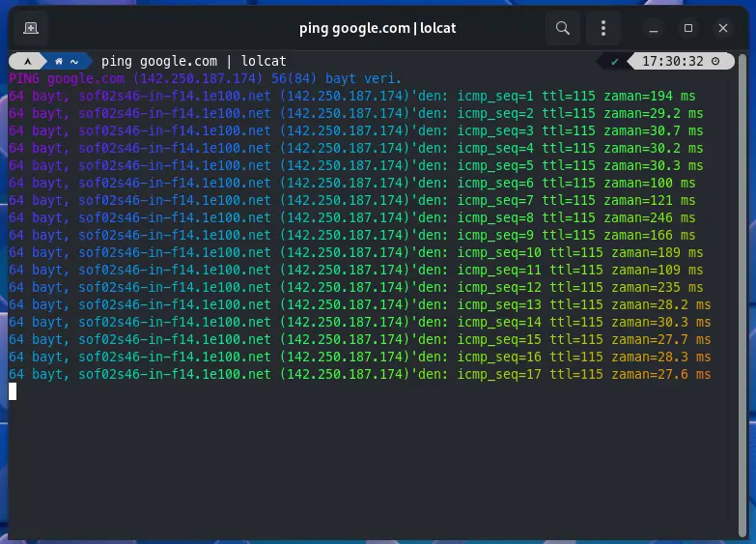The width and height of the screenshot is (756, 544).
Task: Click the icmp_seq=1 zaman=194 ms line
Action: click(352, 96)
